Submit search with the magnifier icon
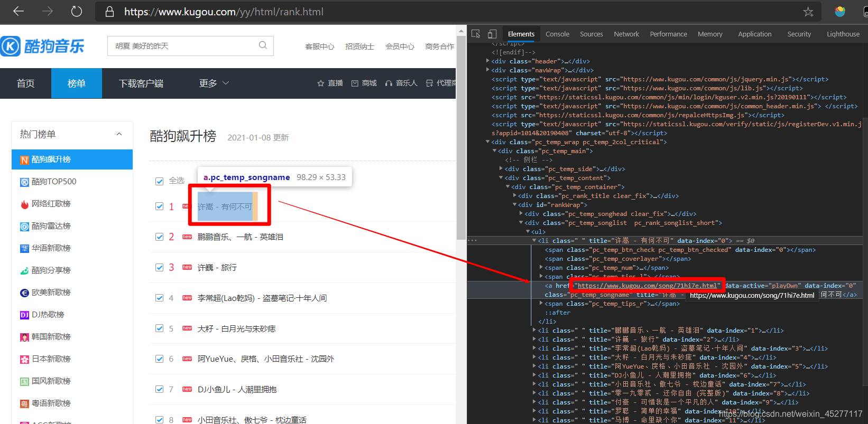The image size is (868, 424). tap(263, 45)
